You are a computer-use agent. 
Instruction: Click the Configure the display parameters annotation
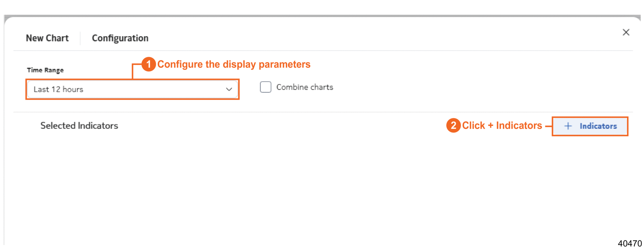233,64
